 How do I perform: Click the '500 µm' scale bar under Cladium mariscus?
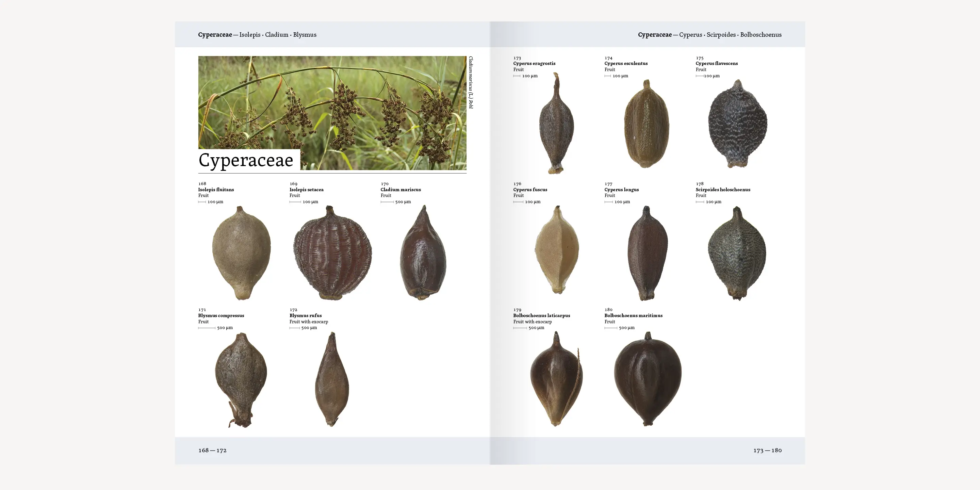tap(396, 202)
